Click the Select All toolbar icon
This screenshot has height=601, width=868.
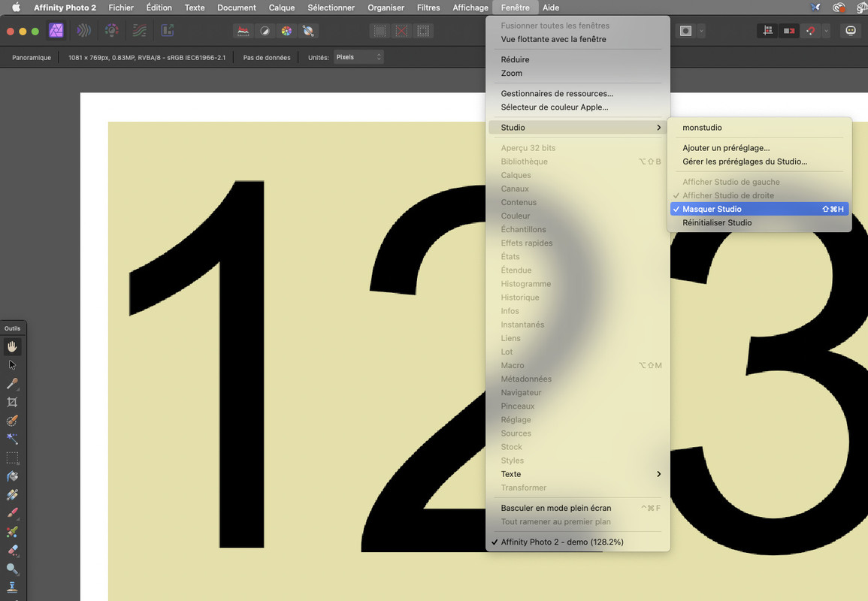point(380,31)
